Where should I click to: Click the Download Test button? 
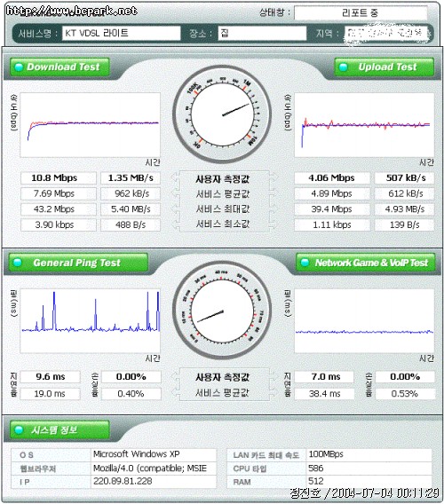pos(59,67)
